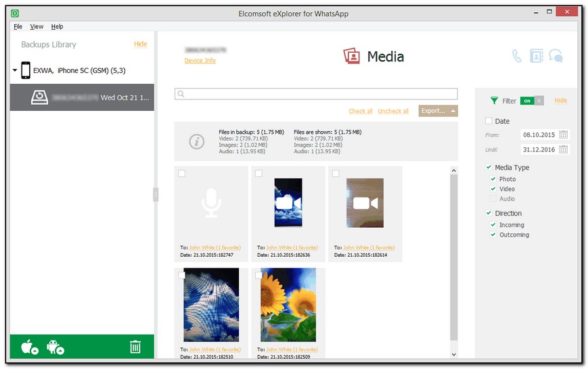588x369 pixels.
Task: Click the Apple backup add icon
Action: [x=30, y=347]
